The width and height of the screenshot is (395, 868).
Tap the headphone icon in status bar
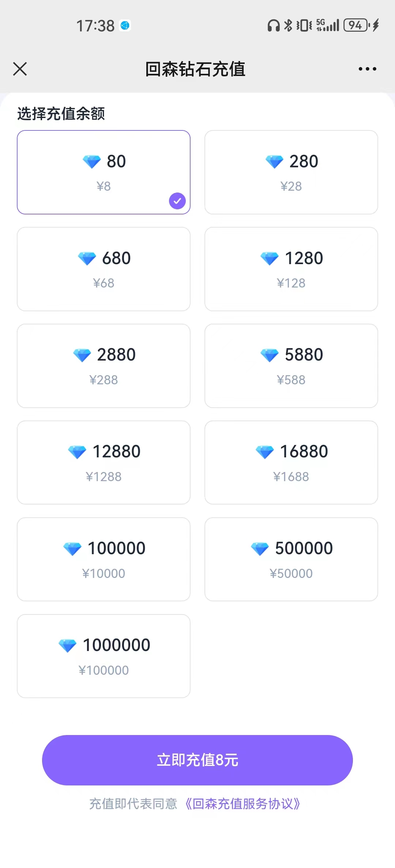pos(274,26)
